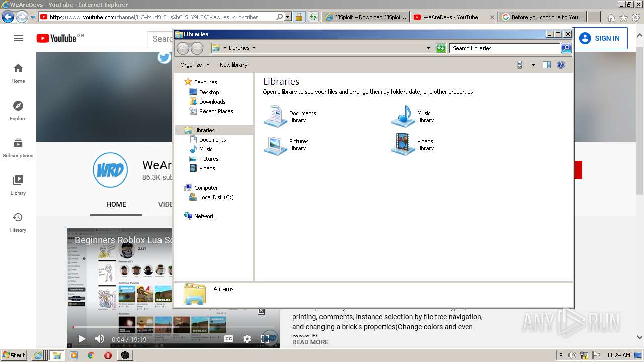Open IE home icon
This screenshot has width=644, height=362.
tap(611, 17)
